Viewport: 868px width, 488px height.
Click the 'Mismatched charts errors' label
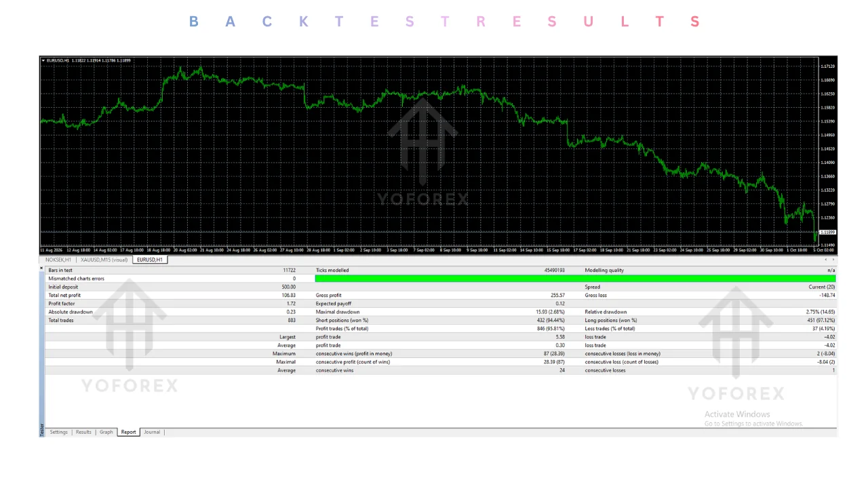[x=76, y=279]
